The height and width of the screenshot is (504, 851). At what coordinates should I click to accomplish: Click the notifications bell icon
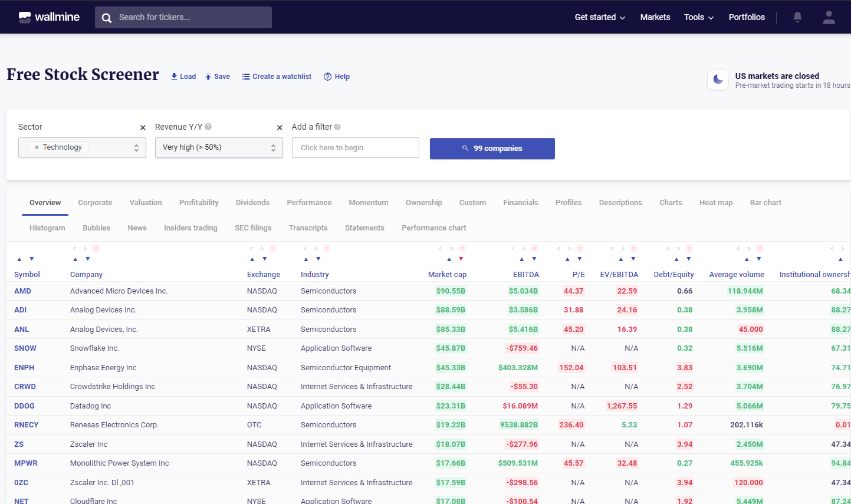point(797,17)
